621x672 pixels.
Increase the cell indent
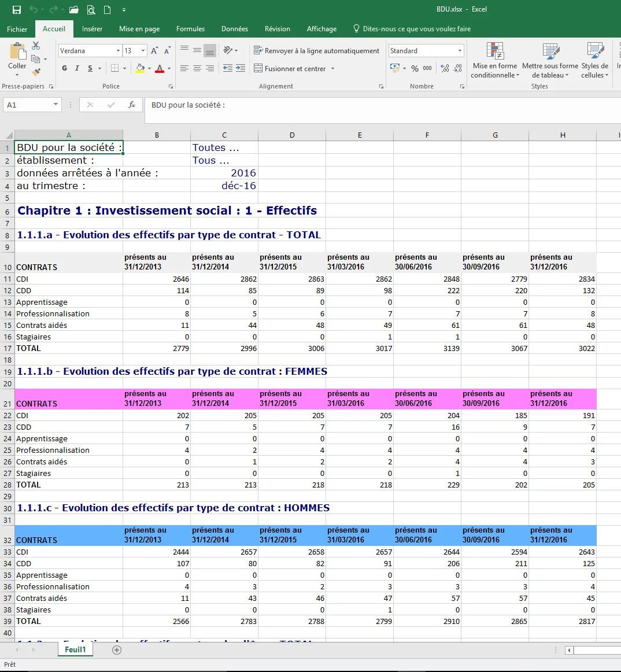click(241, 68)
